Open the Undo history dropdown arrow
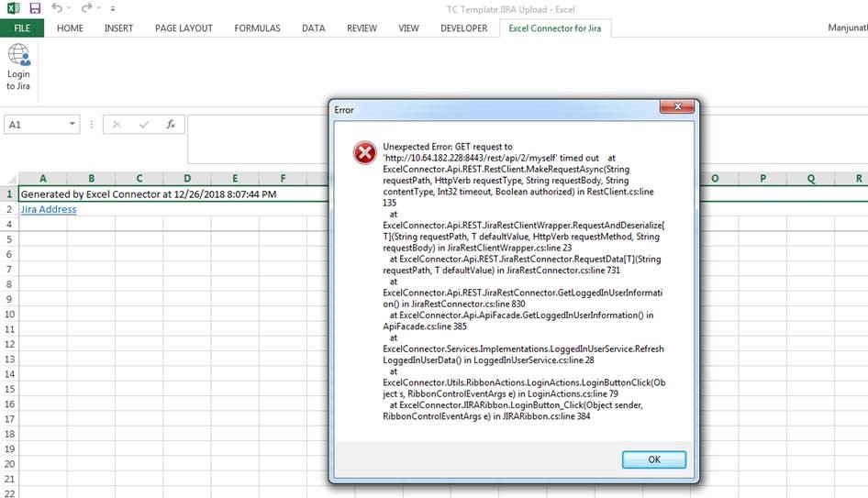Image resolution: width=868 pixels, height=498 pixels. [69, 8]
